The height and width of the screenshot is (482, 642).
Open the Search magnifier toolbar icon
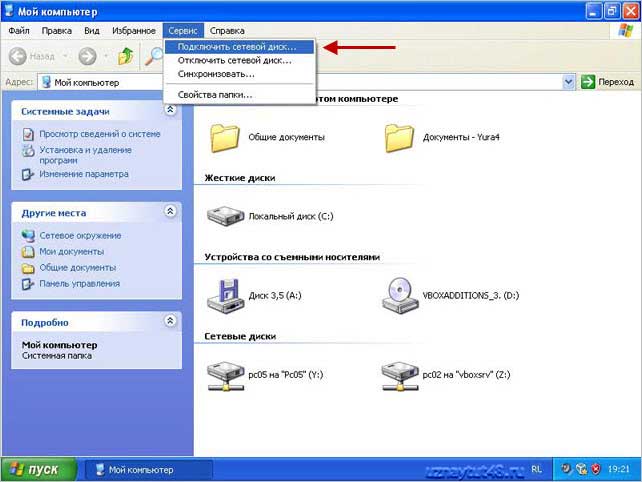[154, 57]
